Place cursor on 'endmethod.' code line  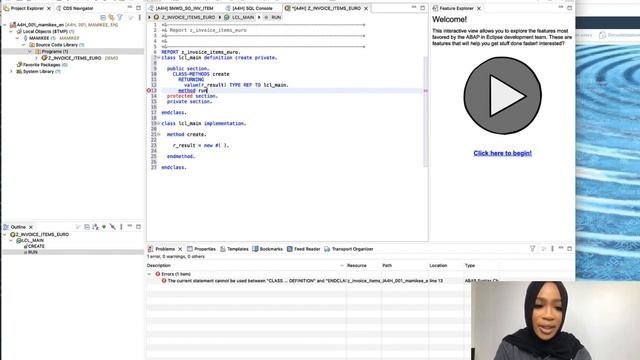pyautogui.click(x=181, y=156)
